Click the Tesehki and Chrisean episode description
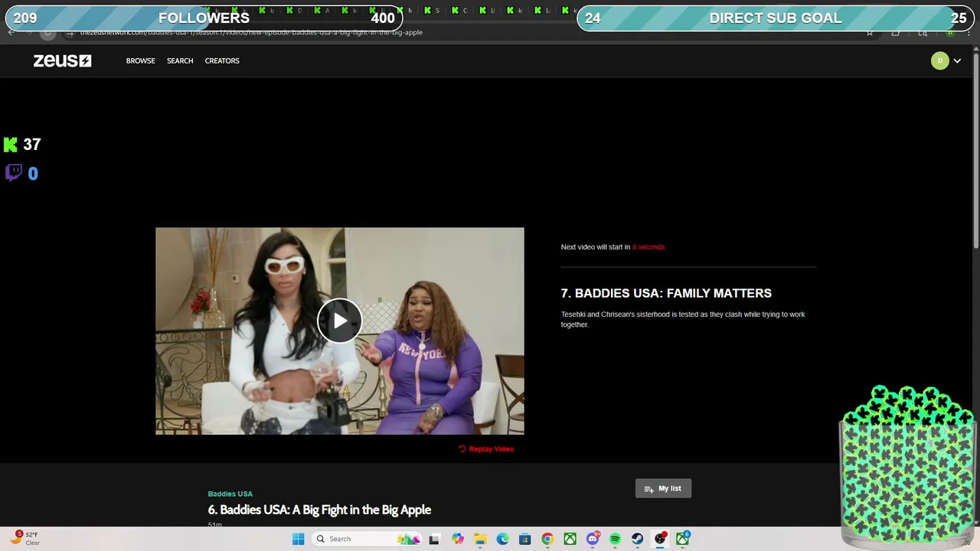This screenshot has height=551, width=980. (x=683, y=319)
